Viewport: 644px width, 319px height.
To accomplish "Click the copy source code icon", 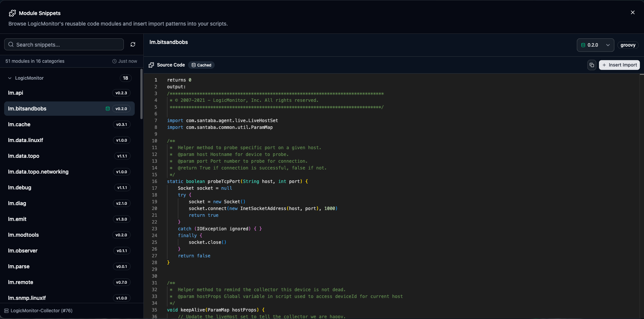I will point(592,65).
